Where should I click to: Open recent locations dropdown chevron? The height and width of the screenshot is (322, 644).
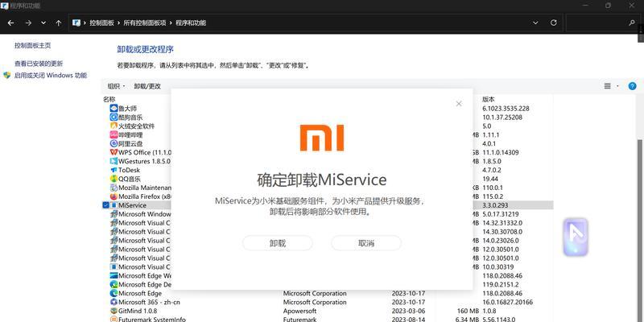(x=43, y=23)
